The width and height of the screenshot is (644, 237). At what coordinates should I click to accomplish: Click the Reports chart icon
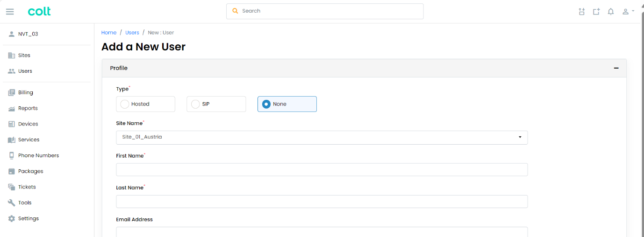click(12, 108)
